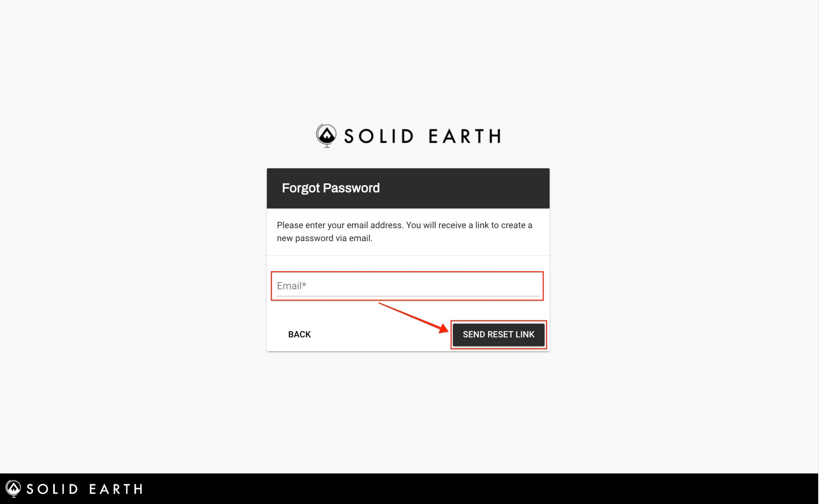Click the empty black footer bar area
819x504 pixels.
(x=461, y=489)
